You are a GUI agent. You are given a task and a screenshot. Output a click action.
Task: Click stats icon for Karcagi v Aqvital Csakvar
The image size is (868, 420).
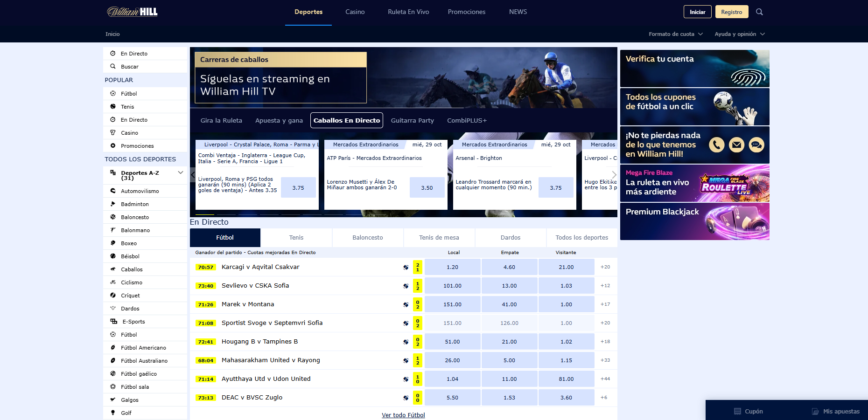pos(406,268)
